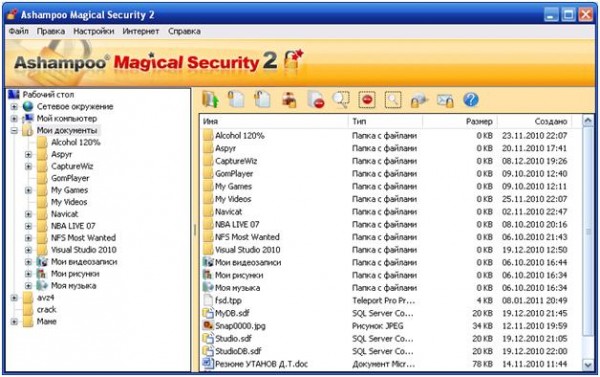Click the Мои рисунки icon in the tree
The height and width of the screenshot is (377, 600).
pos(42,274)
